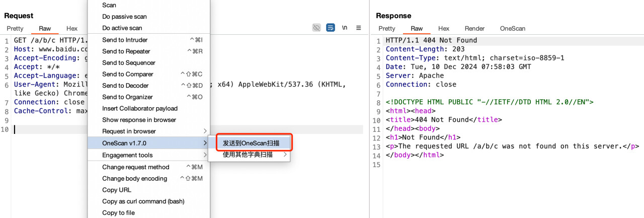
Task: Switch to Pretty tab in Request panel
Action: point(15,29)
